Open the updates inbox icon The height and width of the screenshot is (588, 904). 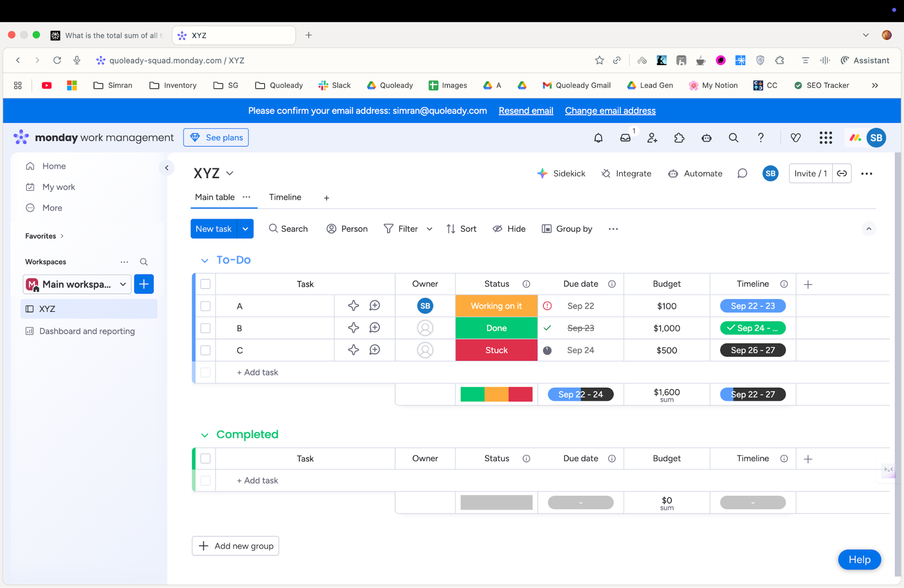(625, 138)
